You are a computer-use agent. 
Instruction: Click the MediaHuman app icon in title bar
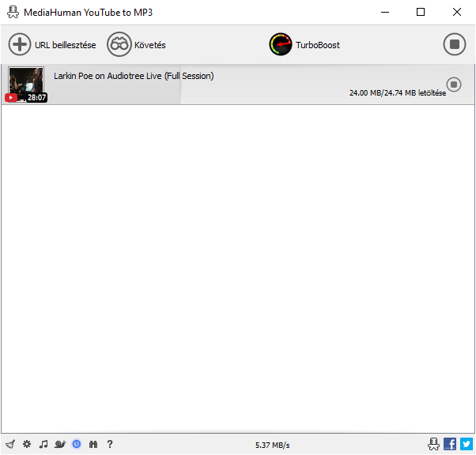point(13,12)
